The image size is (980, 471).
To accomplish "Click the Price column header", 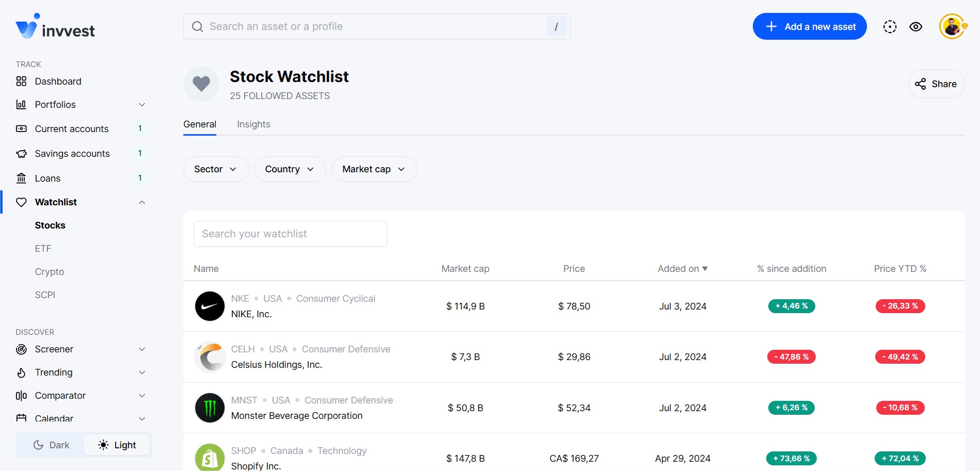I will [x=574, y=269].
